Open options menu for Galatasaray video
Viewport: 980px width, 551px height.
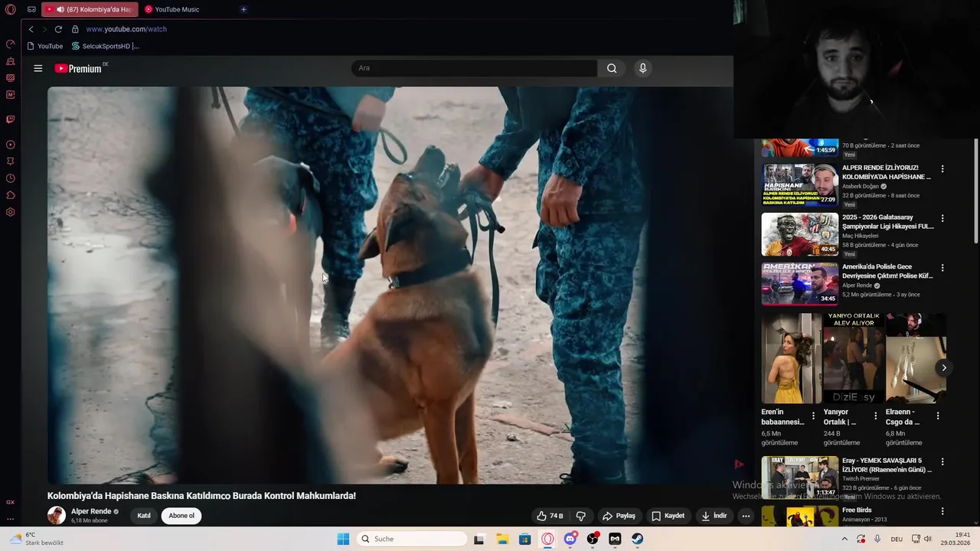click(x=942, y=218)
